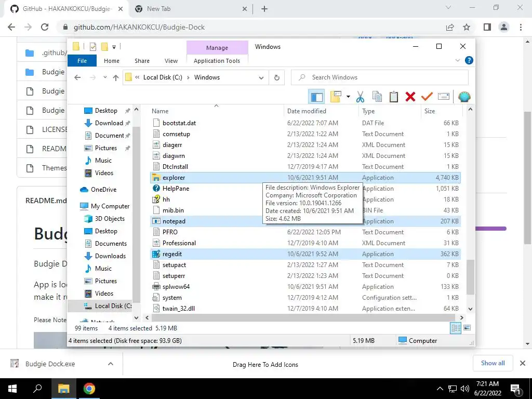Open the File ribbon tab
This screenshot has height=399, width=532.
click(x=82, y=61)
